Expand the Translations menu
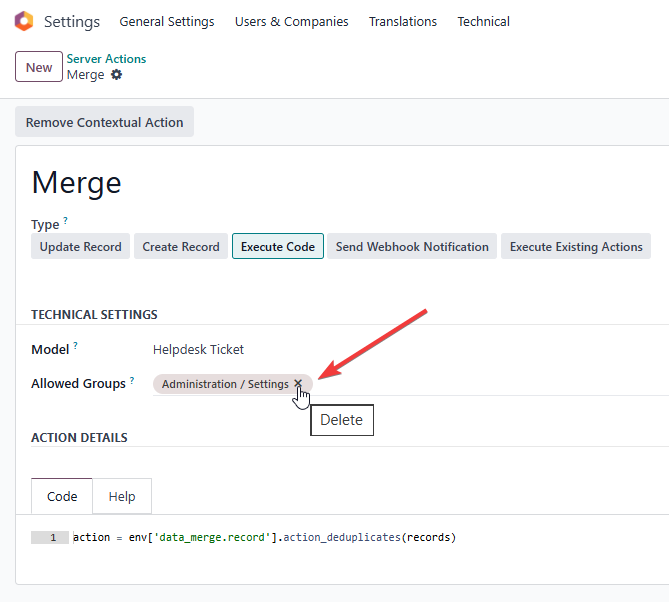This screenshot has width=669, height=602. click(402, 22)
